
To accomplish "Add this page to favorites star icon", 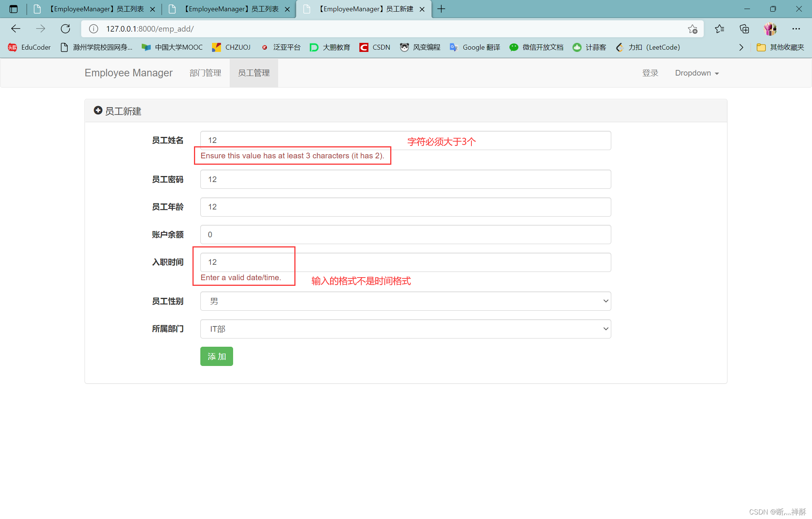I will [692, 29].
